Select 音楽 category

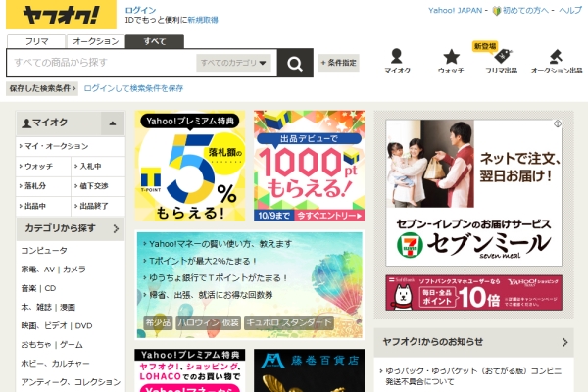(28, 288)
